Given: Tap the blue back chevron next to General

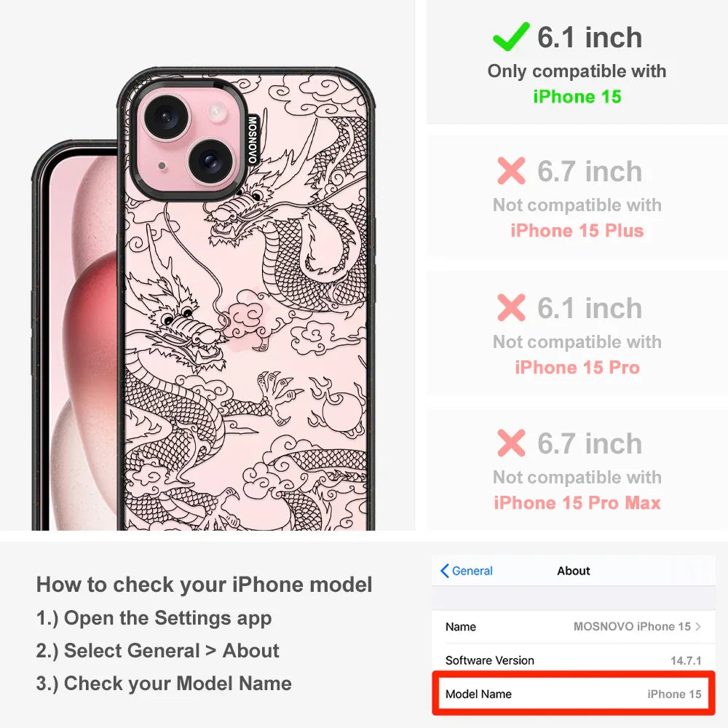Looking at the screenshot, I should click(444, 571).
